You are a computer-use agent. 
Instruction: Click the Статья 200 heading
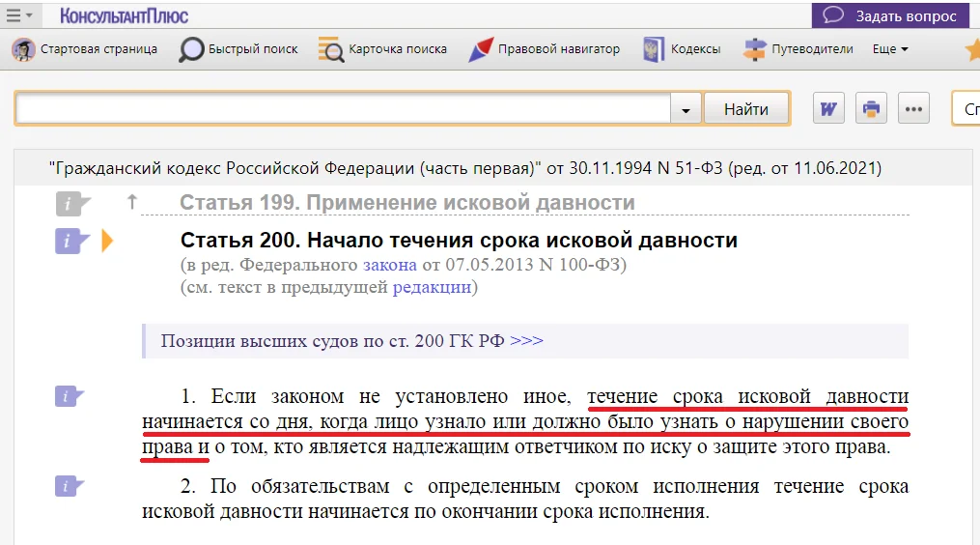pos(459,241)
